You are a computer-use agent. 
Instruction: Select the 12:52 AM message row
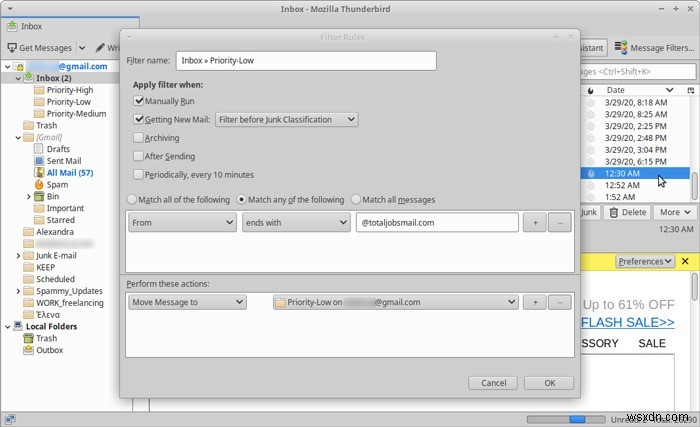[636, 185]
